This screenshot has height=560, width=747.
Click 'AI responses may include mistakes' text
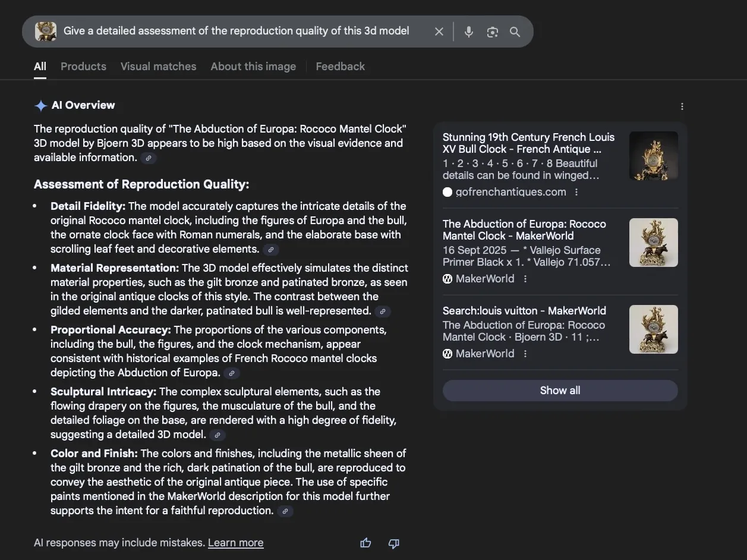(119, 543)
